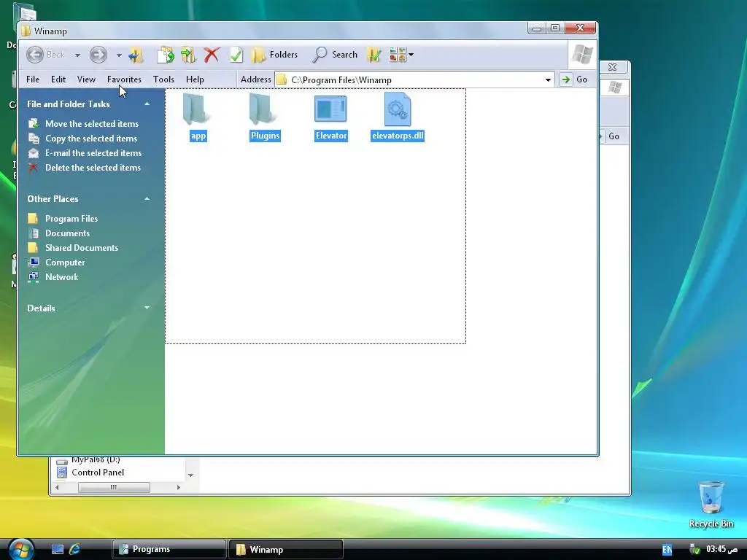Click horizontal scrollbar thumb in Programs window

pos(114,487)
